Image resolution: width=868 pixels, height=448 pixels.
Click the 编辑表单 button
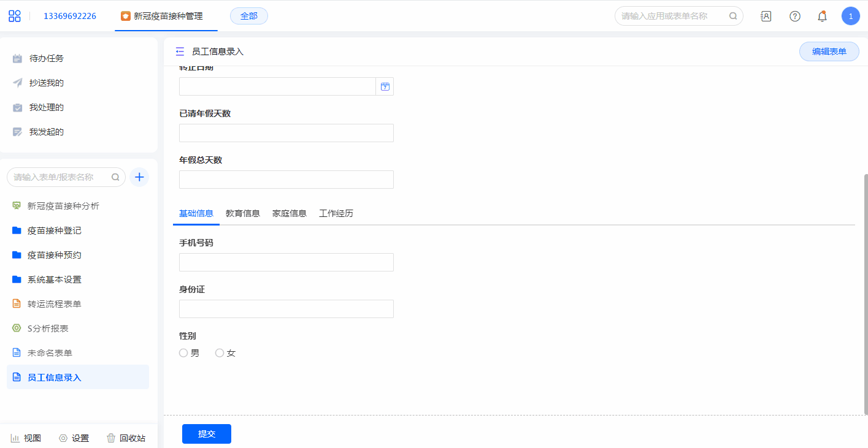(x=829, y=51)
